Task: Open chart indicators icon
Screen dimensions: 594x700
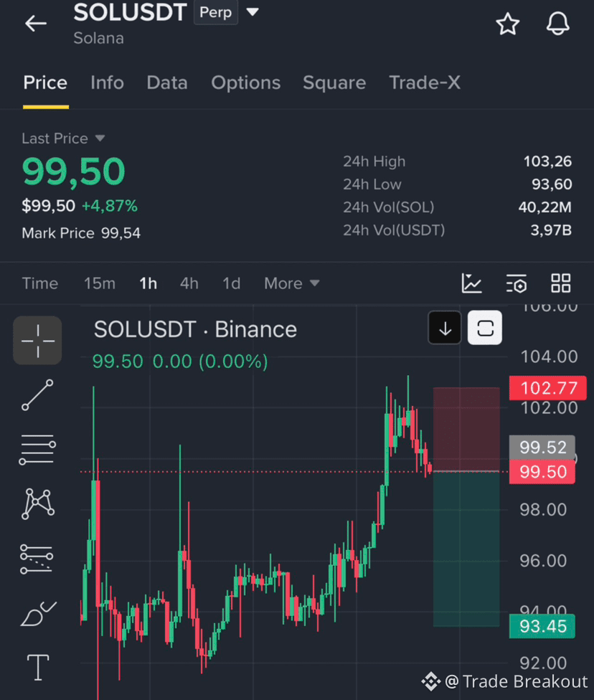Action: (471, 283)
